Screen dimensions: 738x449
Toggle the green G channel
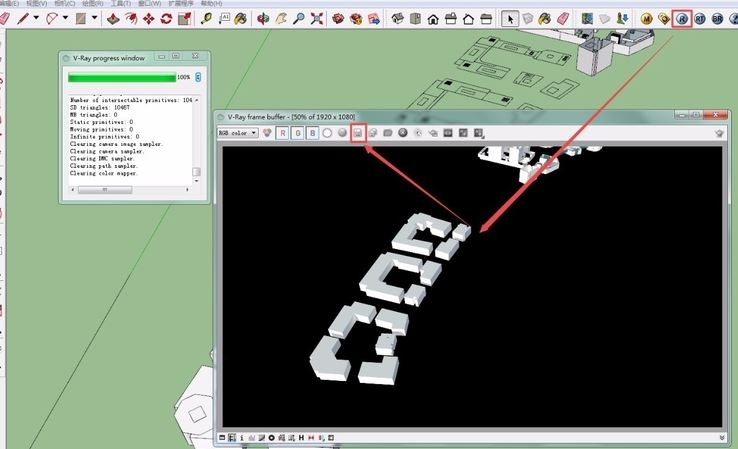(x=297, y=133)
